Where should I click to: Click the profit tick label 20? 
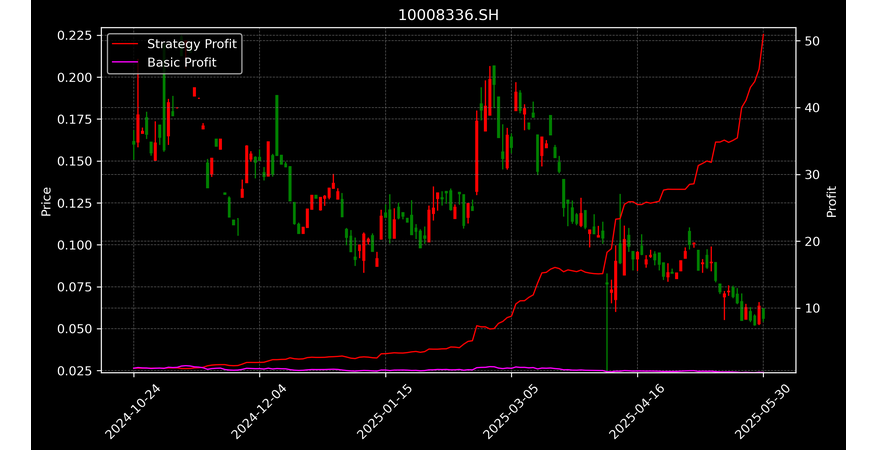pos(812,241)
